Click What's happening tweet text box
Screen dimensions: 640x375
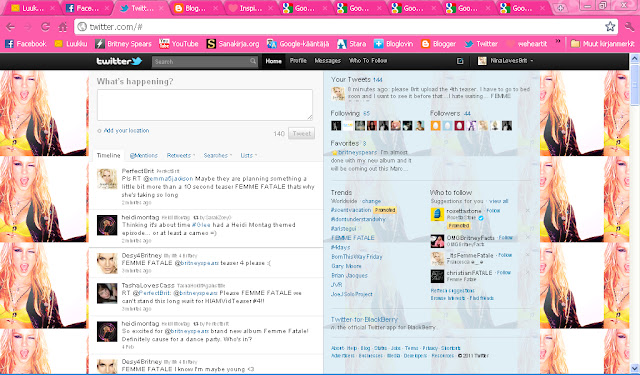tap(205, 105)
